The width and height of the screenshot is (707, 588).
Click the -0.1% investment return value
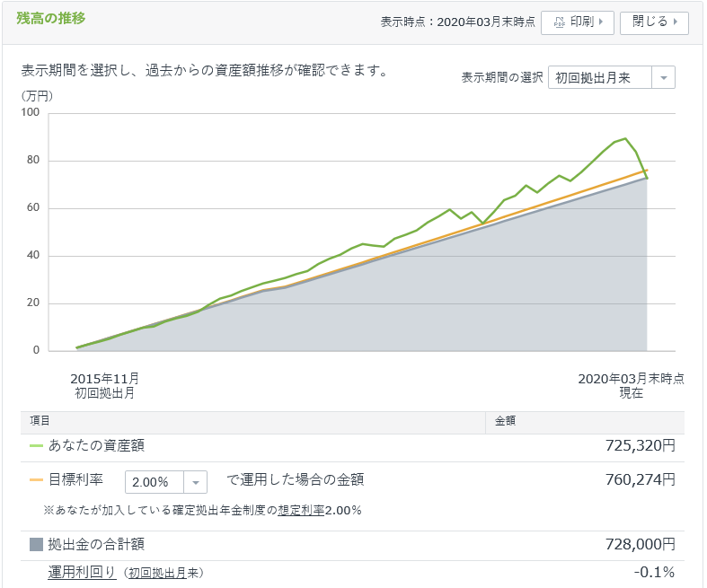(657, 572)
